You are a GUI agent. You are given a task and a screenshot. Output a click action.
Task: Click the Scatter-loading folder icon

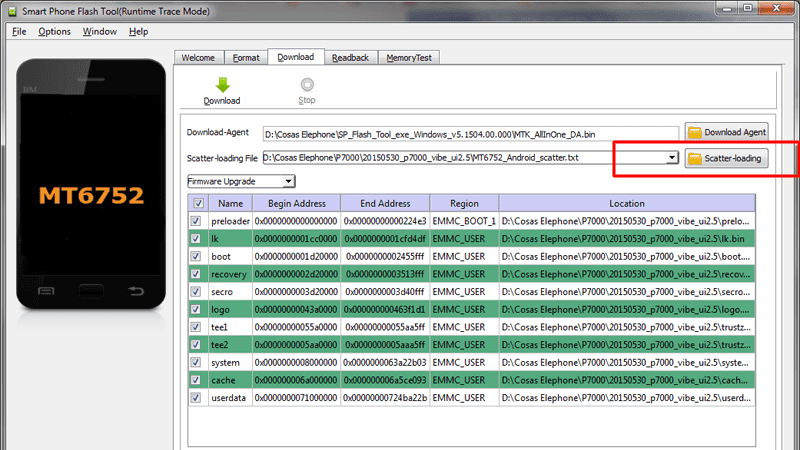[x=695, y=159]
